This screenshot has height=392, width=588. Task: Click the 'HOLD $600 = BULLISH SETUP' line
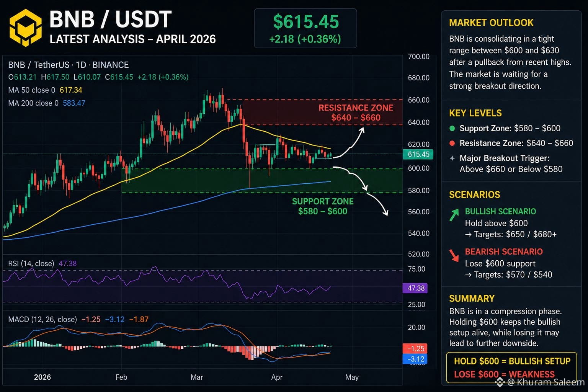click(x=512, y=361)
